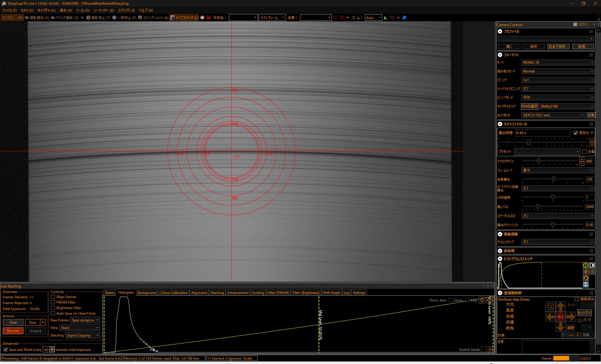Click the ROIの選択 button
601x364 pixels.
coord(529,106)
